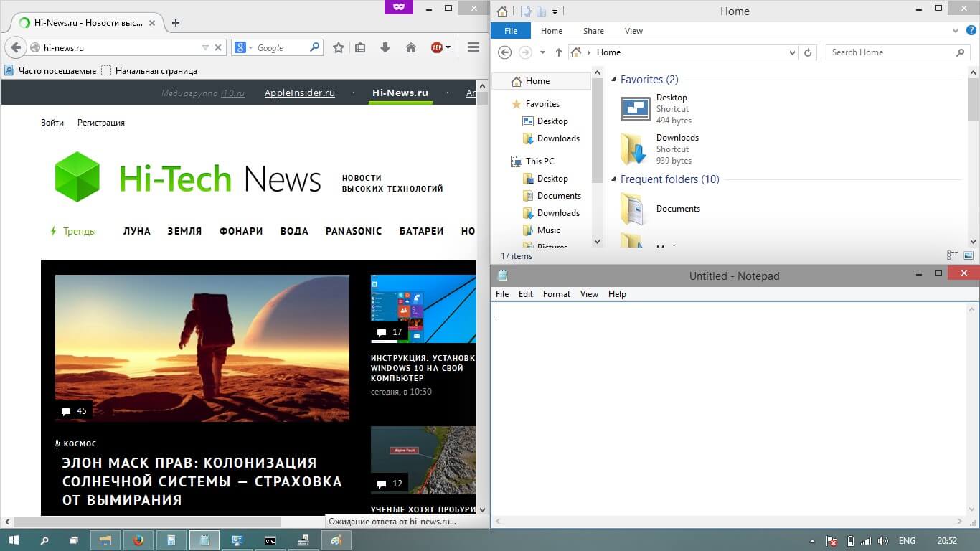Pin Favorites via the star icon
Viewport: 980px width, 551px height.
click(515, 103)
